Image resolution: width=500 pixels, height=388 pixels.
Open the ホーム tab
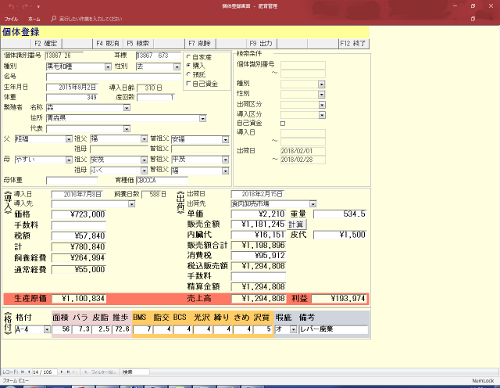(x=34, y=19)
